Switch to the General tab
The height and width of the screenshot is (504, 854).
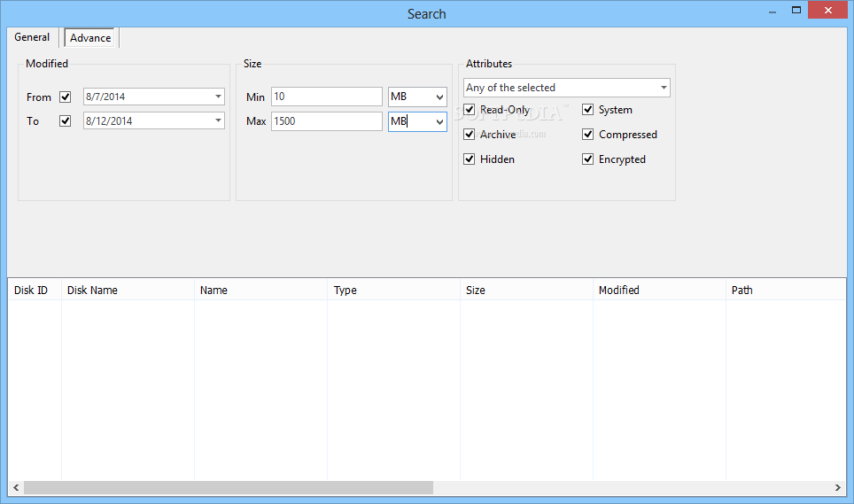click(32, 37)
